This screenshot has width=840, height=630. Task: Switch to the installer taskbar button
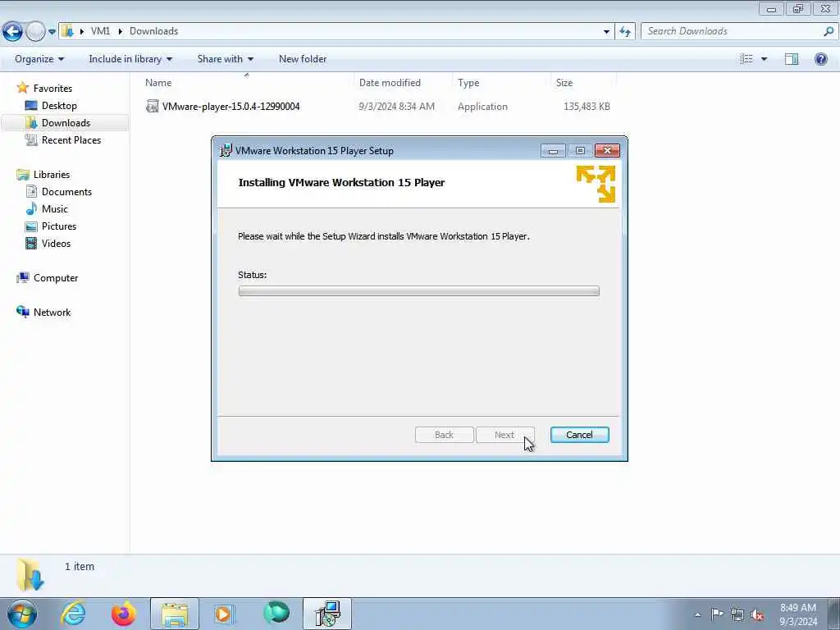click(327, 614)
